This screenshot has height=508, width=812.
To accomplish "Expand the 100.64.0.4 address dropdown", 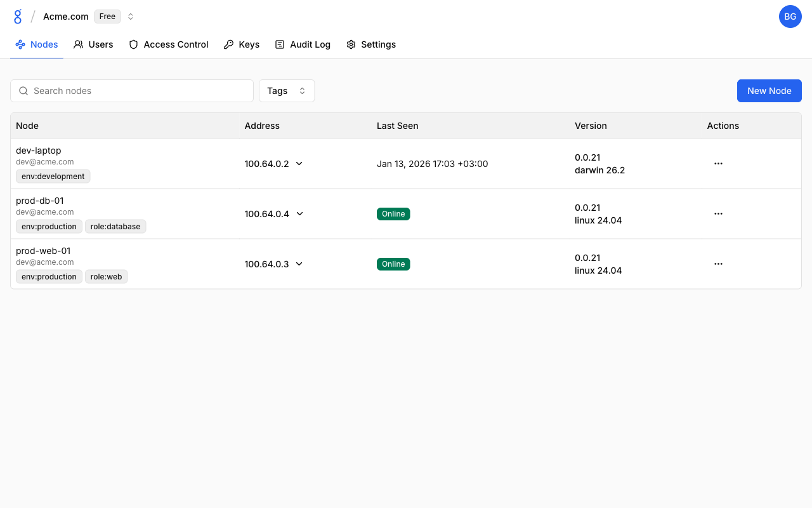I will [300, 214].
